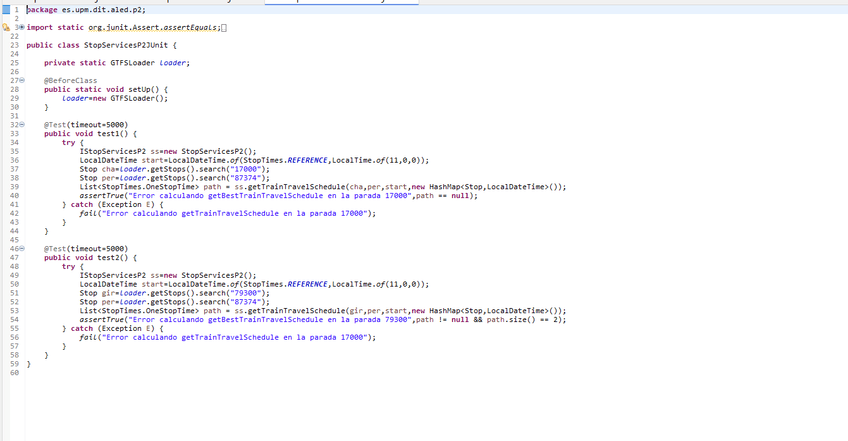Click the test1 method name on line 33
The height and width of the screenshot is (441, 848).
tap(110, 133)
